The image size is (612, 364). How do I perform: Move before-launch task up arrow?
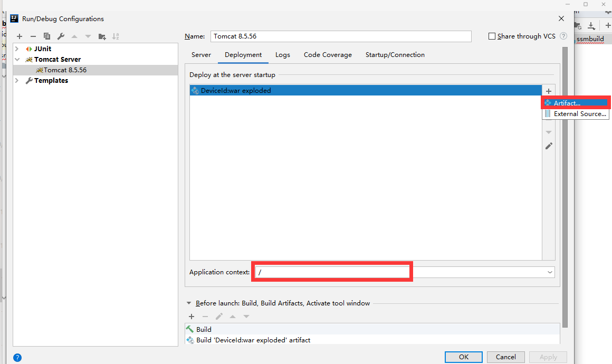coord(233,317)
